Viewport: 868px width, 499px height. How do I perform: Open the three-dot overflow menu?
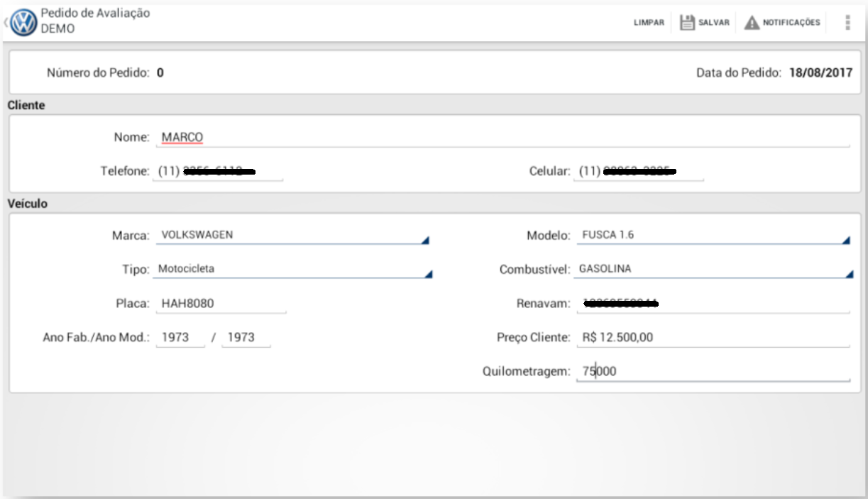point(847,23)
